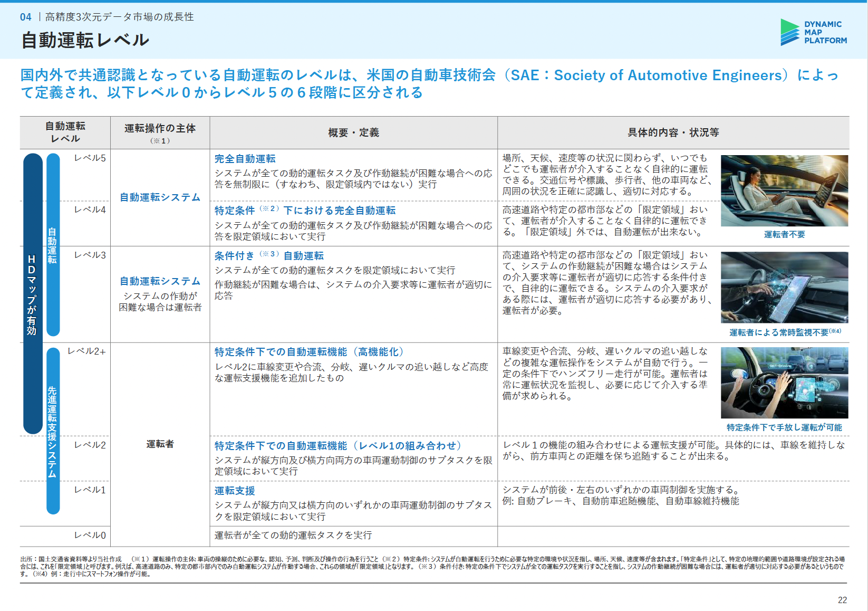Screen dimensions: 868x611
Task: Click the レベル0 row label
Action: (x=90, y=535)
